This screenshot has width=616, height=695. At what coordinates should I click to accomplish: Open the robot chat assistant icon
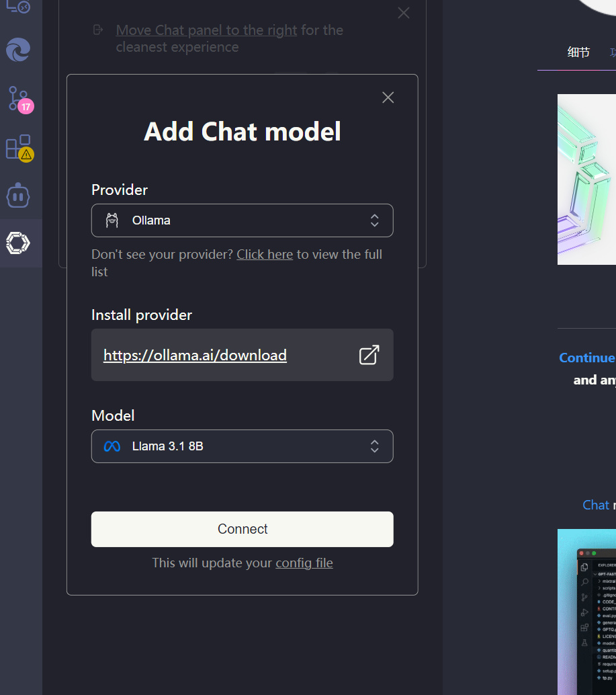18,196
